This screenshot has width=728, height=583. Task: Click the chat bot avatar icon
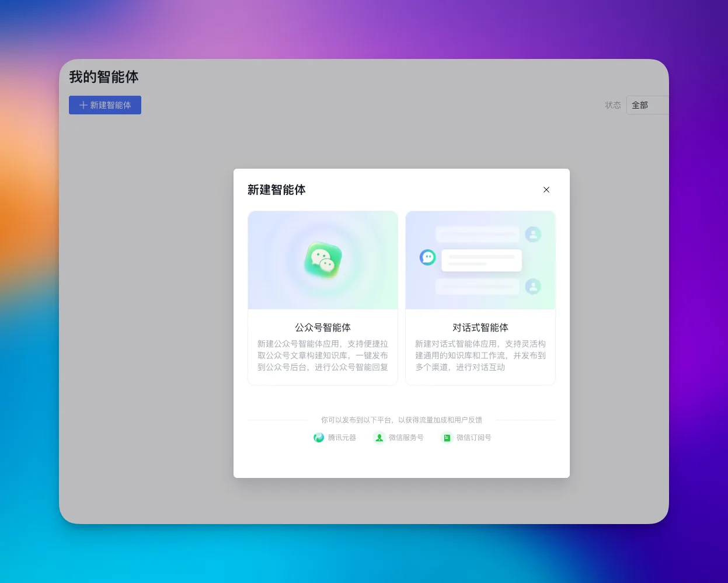428,257
